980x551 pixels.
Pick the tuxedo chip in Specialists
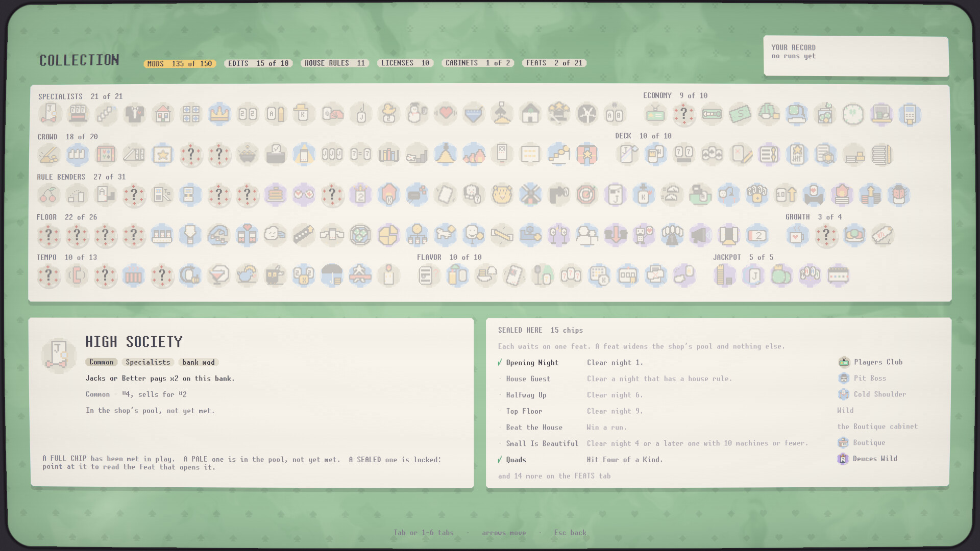point(135,114)
